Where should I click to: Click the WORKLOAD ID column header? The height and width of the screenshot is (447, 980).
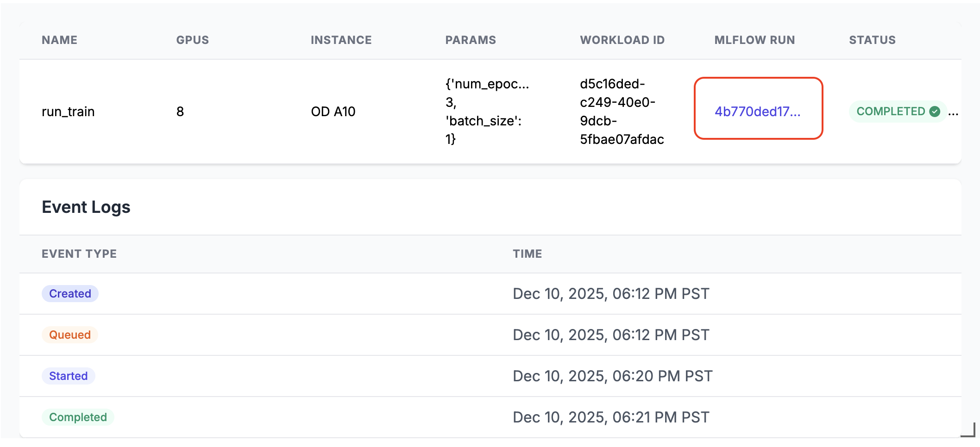coord(622,40)
